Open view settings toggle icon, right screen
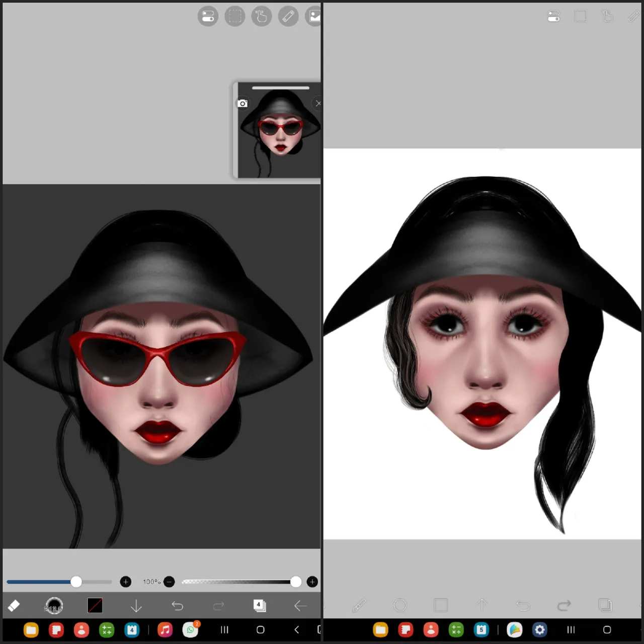This screenshot has height=644, width=644. click(553, 17)
